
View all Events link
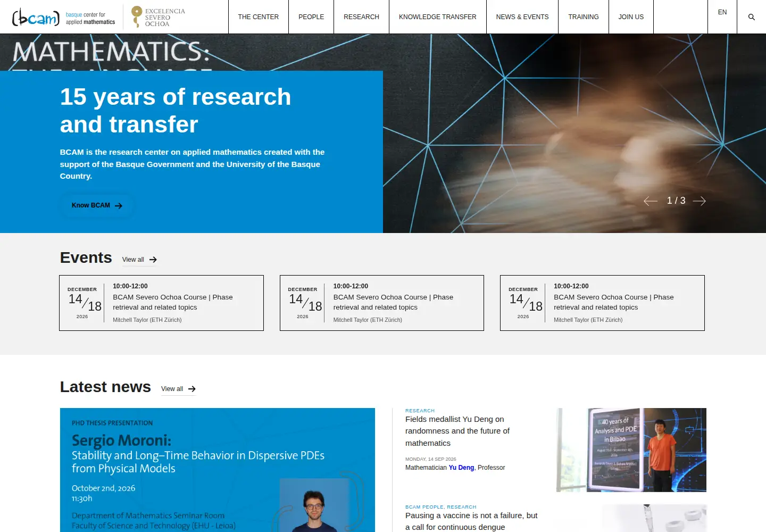pyautogui.click(x=139, y=260)
